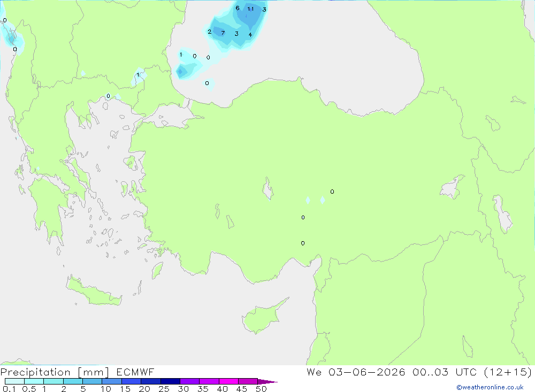Click the 'ECMWF' model label
Screen dimensions: 535x392
(135, 372)
